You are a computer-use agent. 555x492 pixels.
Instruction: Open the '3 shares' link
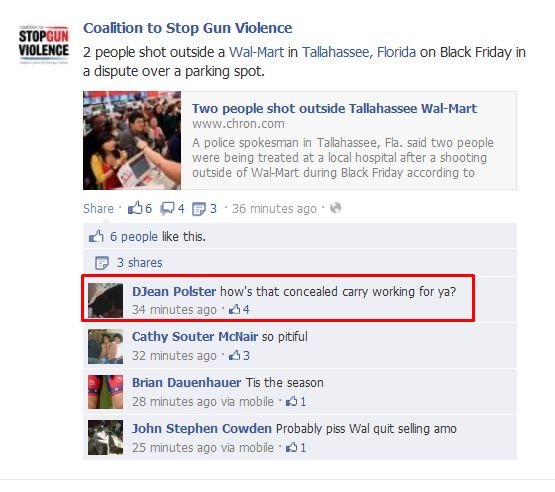tap(139, 263)
